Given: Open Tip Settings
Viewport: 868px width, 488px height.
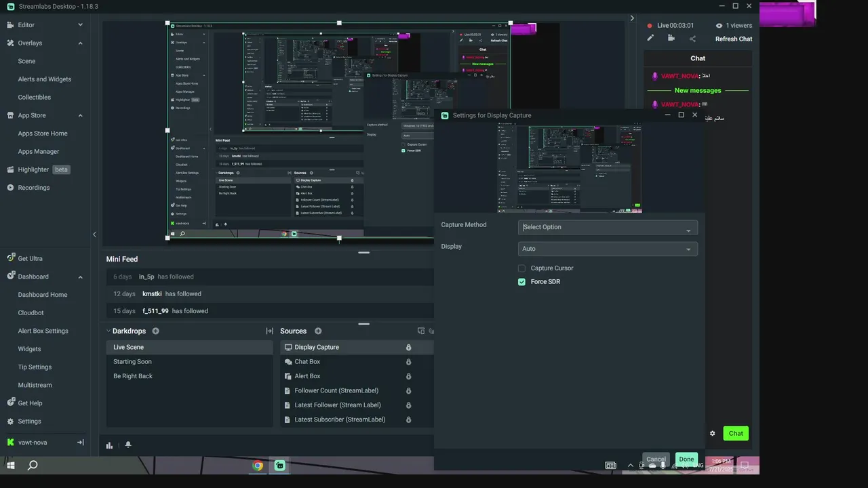Looking at the screenshot, I should (x=35, y=367).
